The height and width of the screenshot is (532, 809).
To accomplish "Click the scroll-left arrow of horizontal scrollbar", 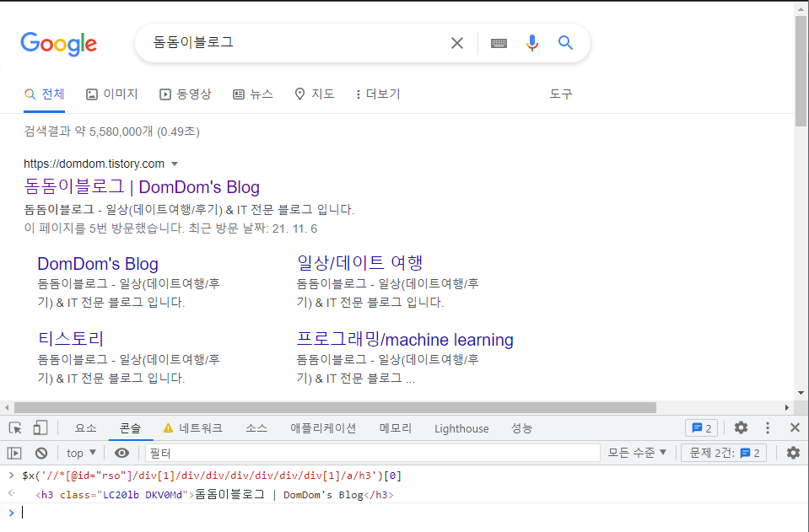I will point(6,408).
